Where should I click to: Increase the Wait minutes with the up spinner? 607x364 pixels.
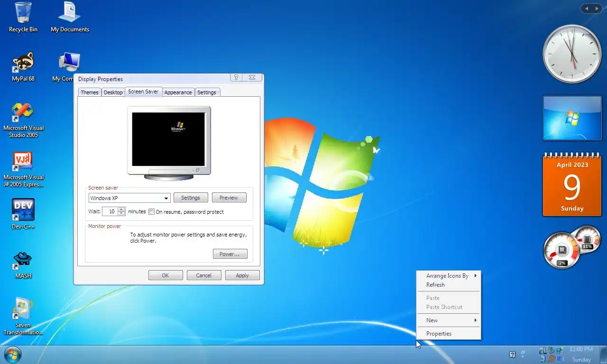pos(121,209)
